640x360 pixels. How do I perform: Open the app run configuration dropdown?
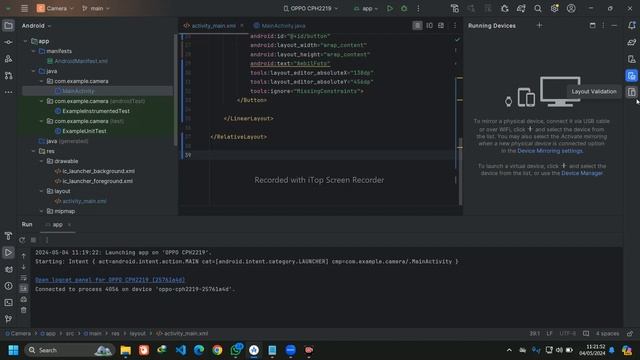pos(366,8)
